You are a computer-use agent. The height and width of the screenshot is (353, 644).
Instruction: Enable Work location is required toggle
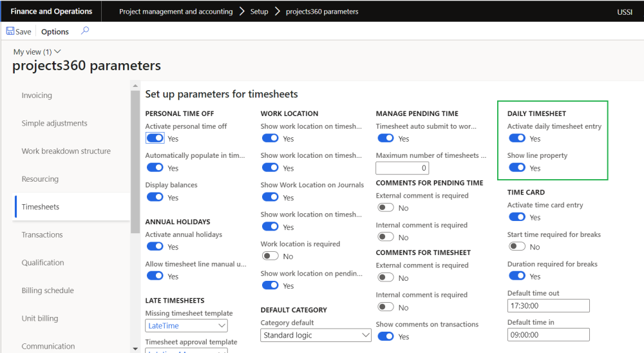point(270,256)
